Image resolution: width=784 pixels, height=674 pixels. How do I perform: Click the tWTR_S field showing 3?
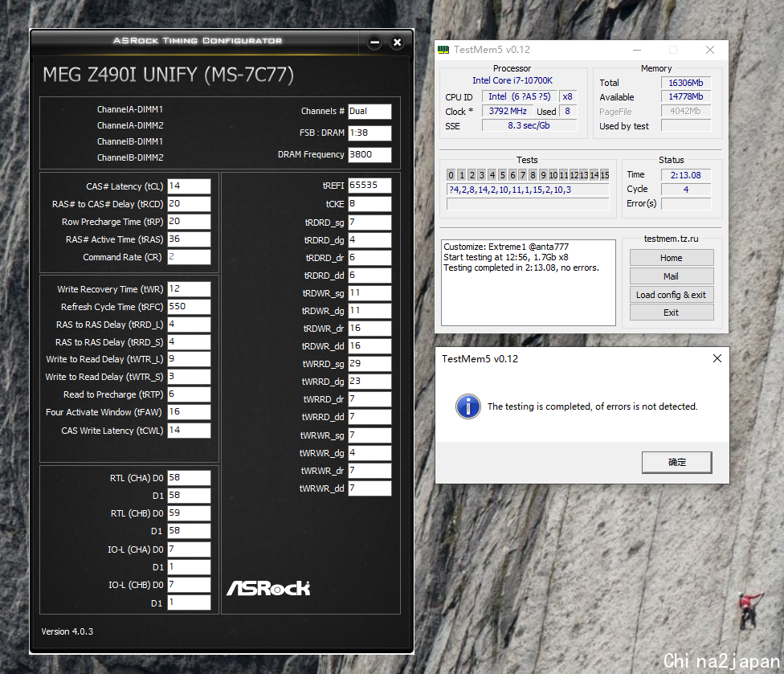189,377
